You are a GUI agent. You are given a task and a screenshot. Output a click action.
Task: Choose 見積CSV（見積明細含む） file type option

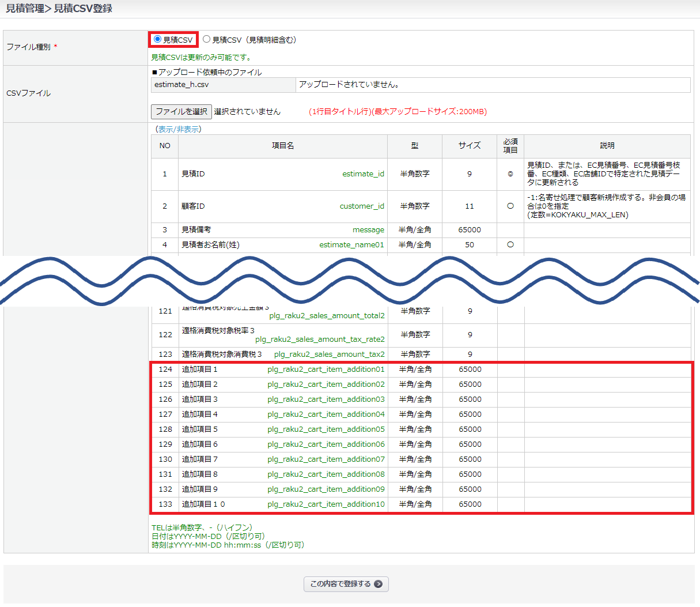[x=206, y=39]
